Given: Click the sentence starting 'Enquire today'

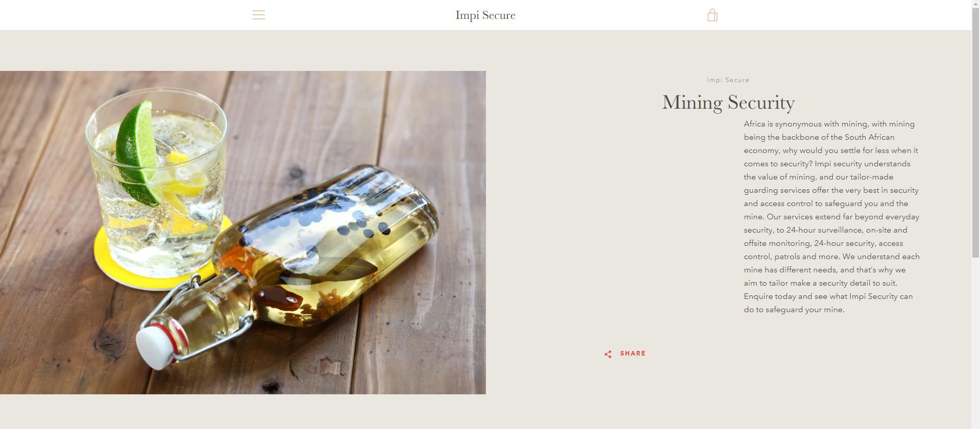Looking at the screenshot, I should click(828, 303).
